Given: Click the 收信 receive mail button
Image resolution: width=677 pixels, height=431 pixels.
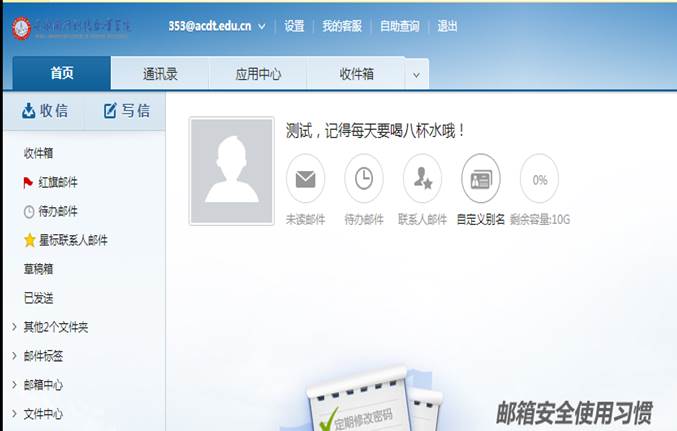Looking at the screenshot, I should click(45, 110).
